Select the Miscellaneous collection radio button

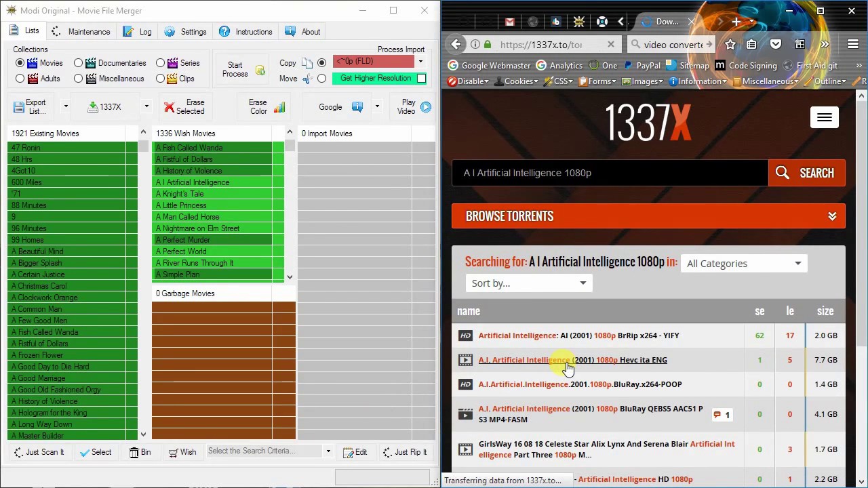pyautogui.click(x=79, y=79)
